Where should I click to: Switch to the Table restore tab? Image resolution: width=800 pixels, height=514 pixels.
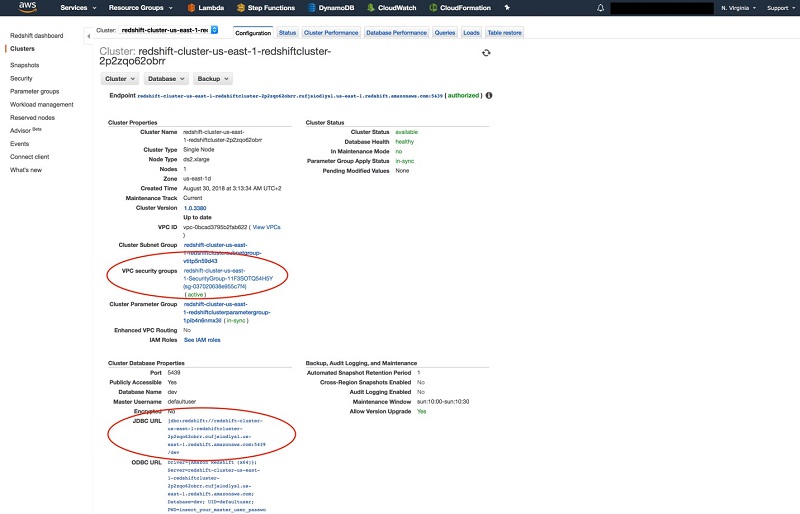[x=505, y=33]
